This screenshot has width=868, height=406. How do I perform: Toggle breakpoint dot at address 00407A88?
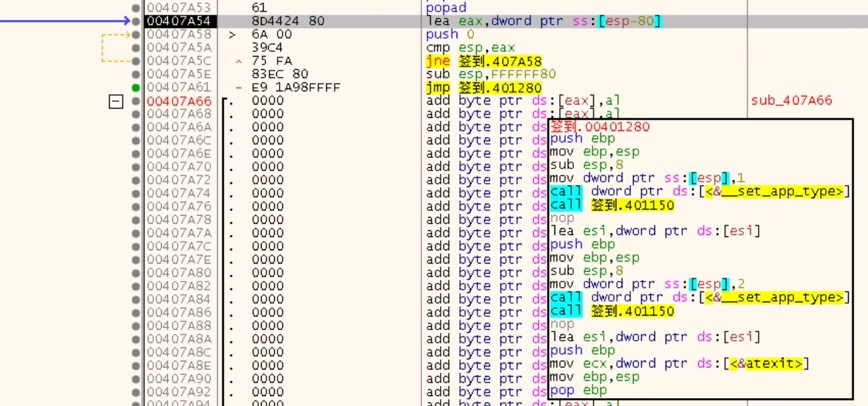pos(136,325)
